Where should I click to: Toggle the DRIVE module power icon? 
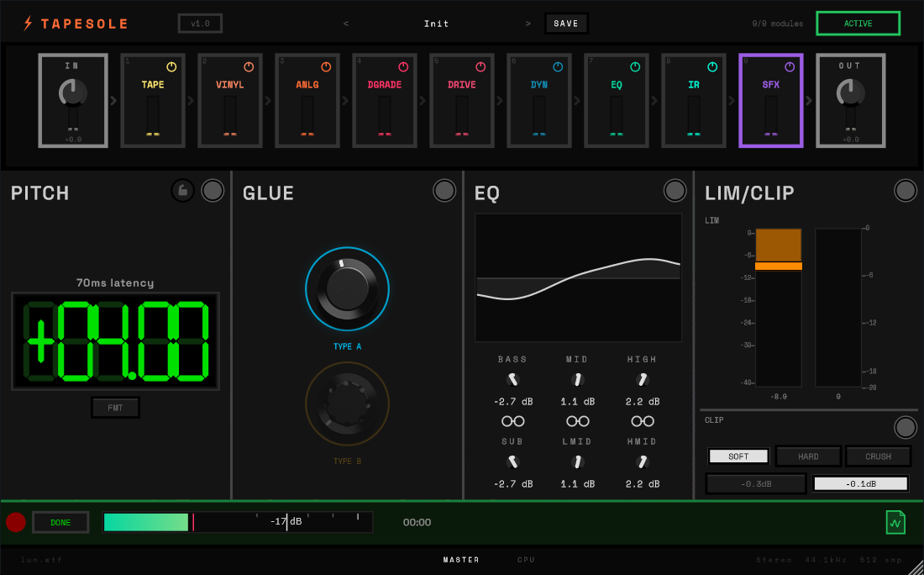coord(480,67)
